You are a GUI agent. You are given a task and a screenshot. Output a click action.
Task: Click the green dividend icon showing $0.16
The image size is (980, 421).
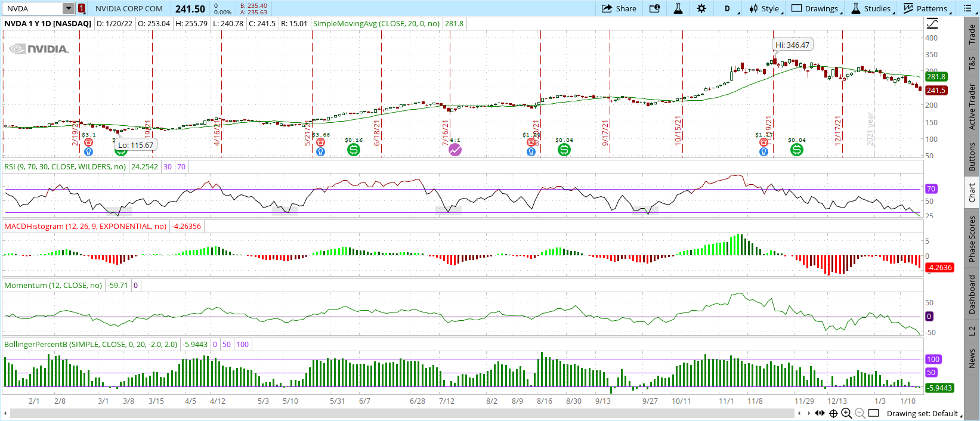354,150
